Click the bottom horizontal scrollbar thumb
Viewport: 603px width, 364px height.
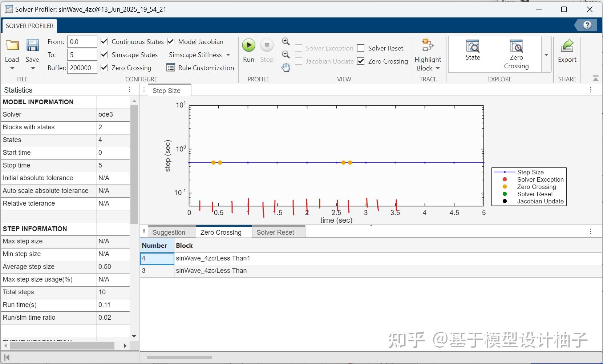pos(179,357)
